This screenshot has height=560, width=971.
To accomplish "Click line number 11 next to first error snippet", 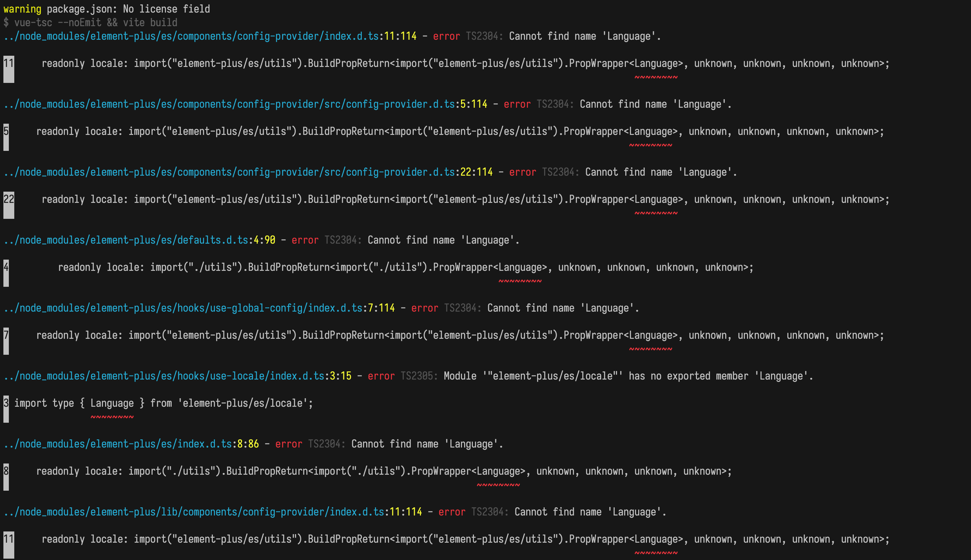I will [x=8, y=64].
